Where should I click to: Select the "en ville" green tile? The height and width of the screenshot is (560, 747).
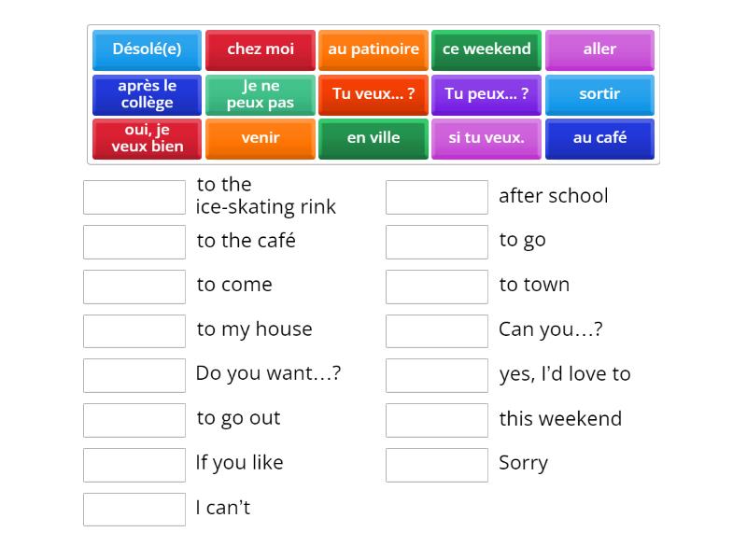point(373,138)
